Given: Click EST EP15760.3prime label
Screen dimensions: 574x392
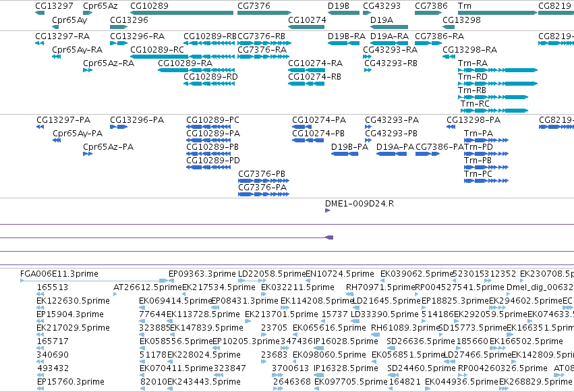Looking at the screenshot, I should [71, 382].
